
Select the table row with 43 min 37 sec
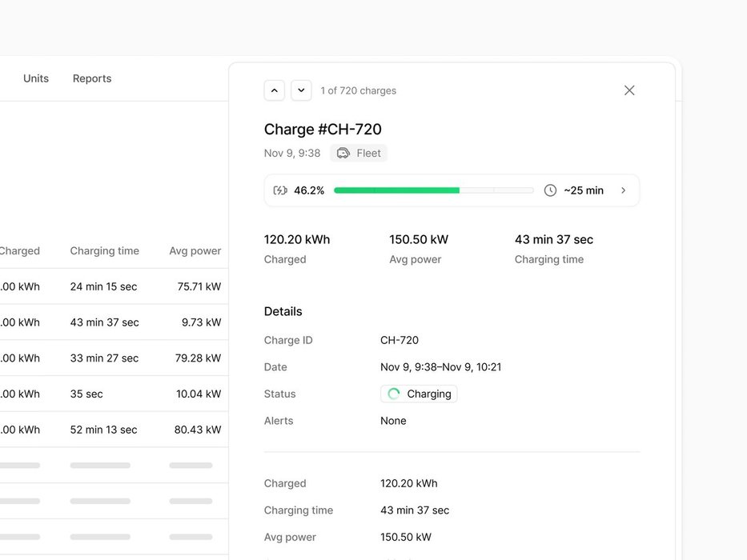[x=114, y=322]
